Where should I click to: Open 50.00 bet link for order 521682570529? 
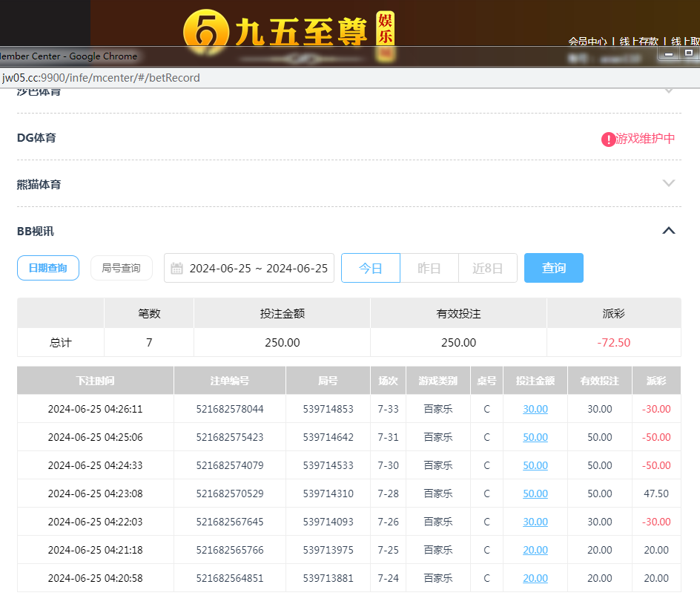point(535,493)
